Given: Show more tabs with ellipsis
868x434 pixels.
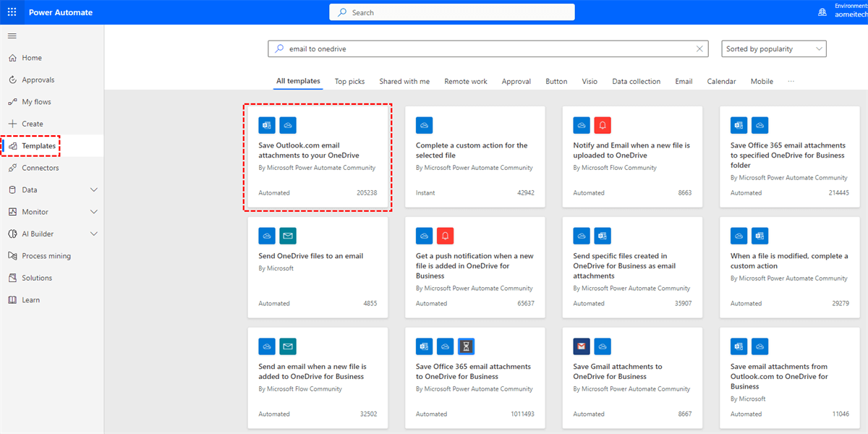Looking at the screenshot, I should click(x=791, y=82).
